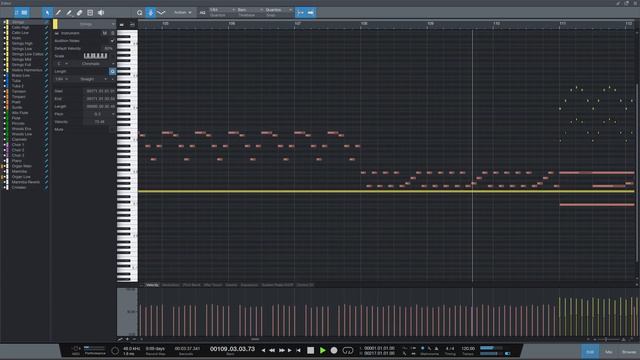Select the Modulation automation lane tab
640x360 pixels.
pyautogui.click(x=171, y=285)
